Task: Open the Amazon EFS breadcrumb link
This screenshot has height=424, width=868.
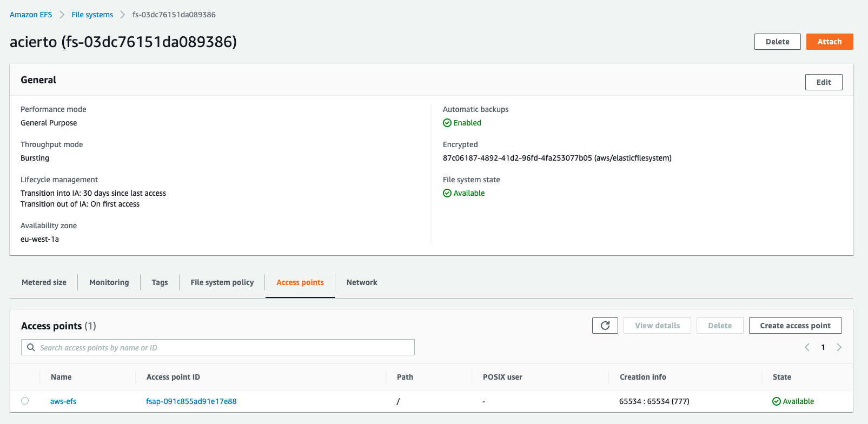Action: tap(31, 15)
